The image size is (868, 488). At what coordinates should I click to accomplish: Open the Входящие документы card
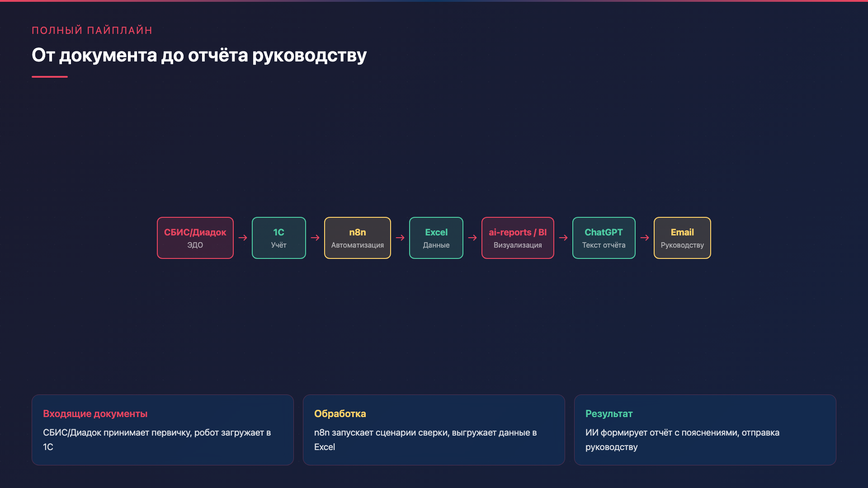[x=163, y=430]
